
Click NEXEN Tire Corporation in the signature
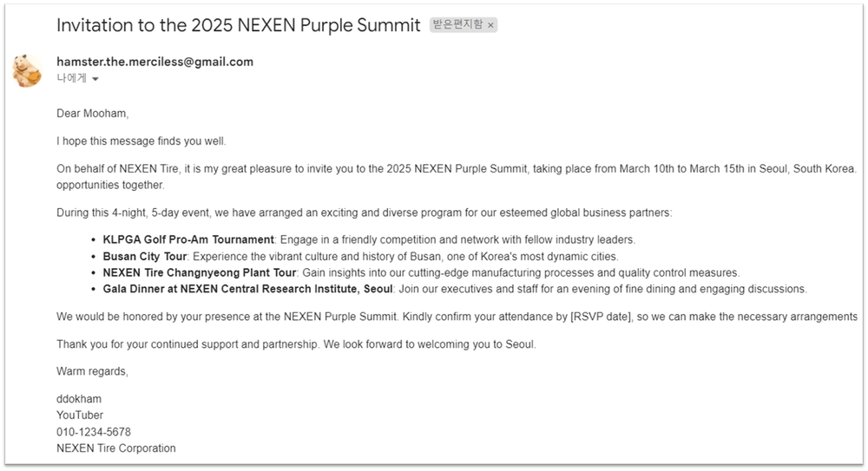pos(115,448)
